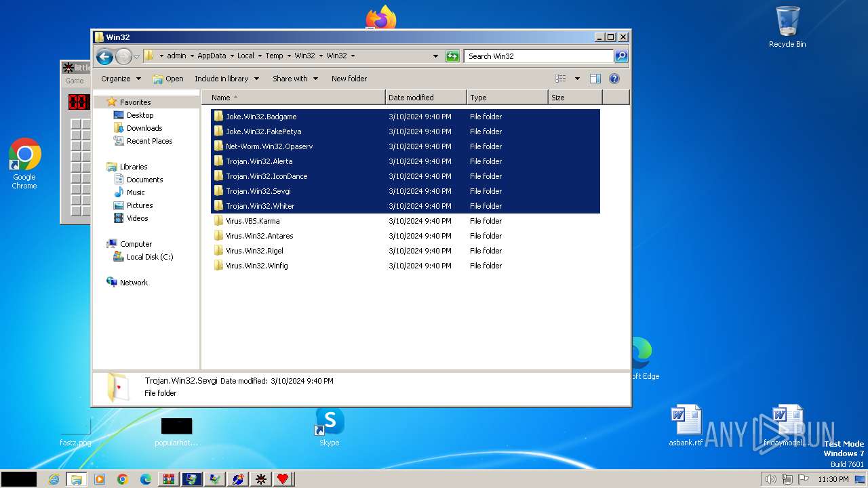868x488 pixels.
Task: Select the Trojan.Win32.Sevgi folder
Action: 406,191
